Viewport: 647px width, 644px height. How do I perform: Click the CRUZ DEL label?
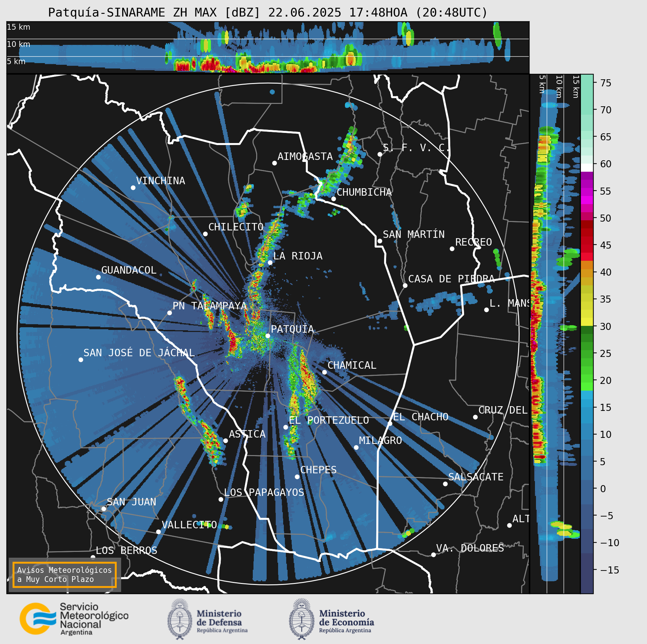point(503,410)
